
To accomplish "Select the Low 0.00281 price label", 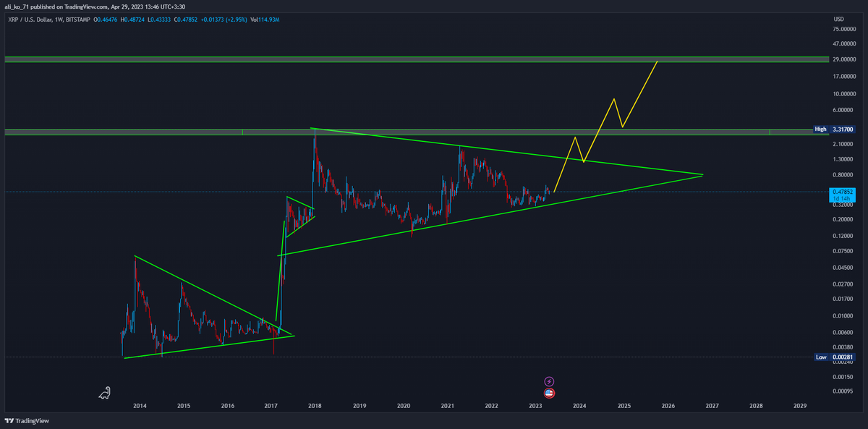I will coord(838,357).
